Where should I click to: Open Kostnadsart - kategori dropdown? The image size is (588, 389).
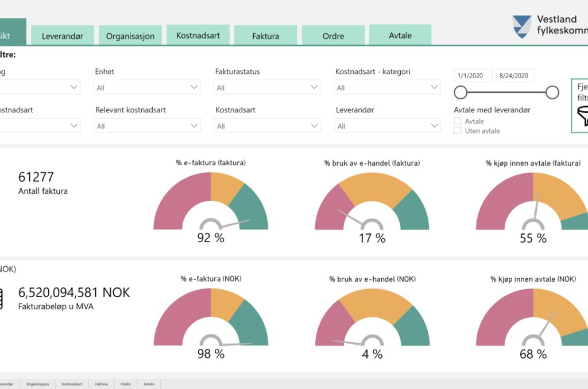click(x=388, y=87)
